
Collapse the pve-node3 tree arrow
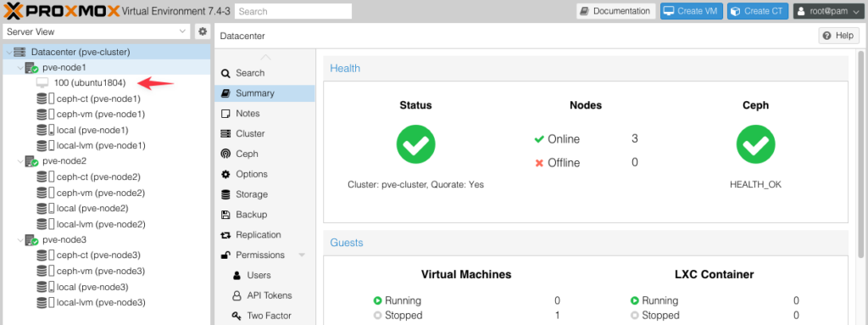click(x=20, y=240)
